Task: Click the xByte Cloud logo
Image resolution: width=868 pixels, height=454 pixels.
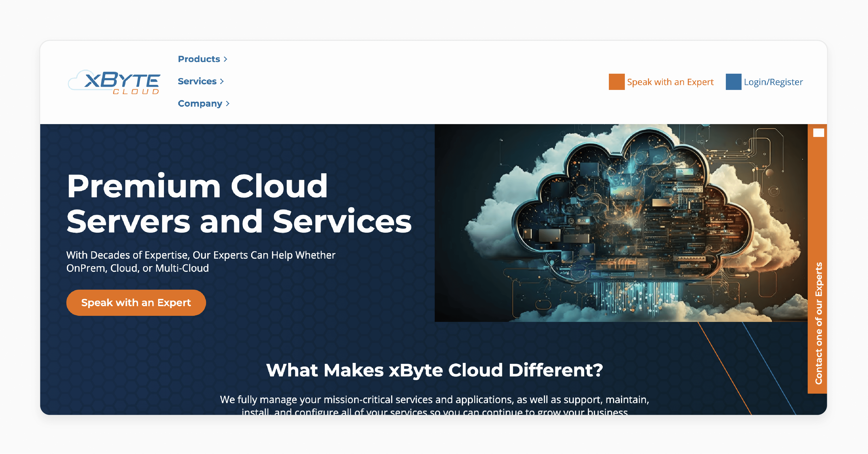Action: [114, 82]
